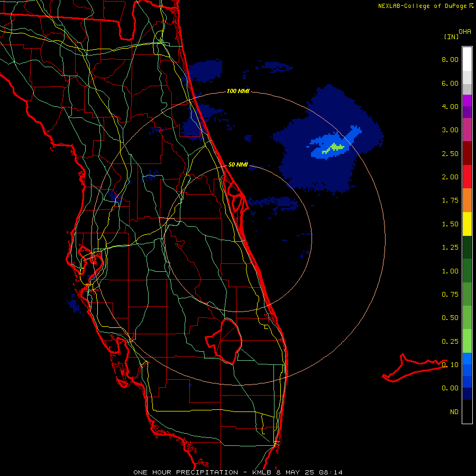
Task: Click the 2.00 legend value
Action: tap(450, 177)
